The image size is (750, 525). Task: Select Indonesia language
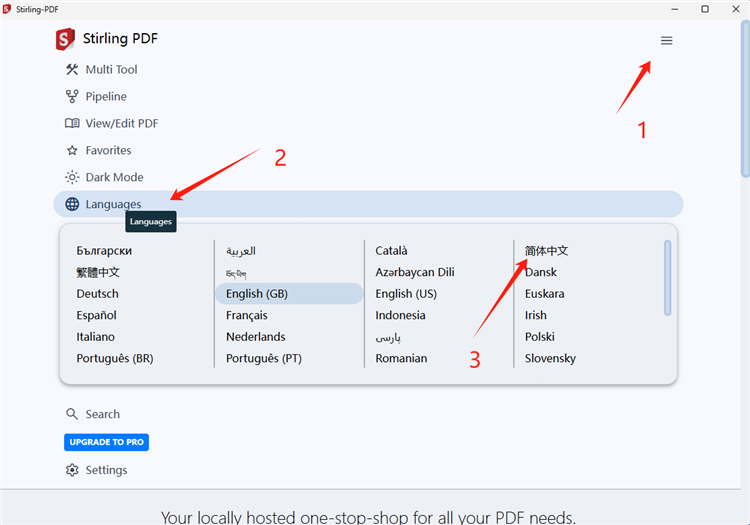pos(400,315)
